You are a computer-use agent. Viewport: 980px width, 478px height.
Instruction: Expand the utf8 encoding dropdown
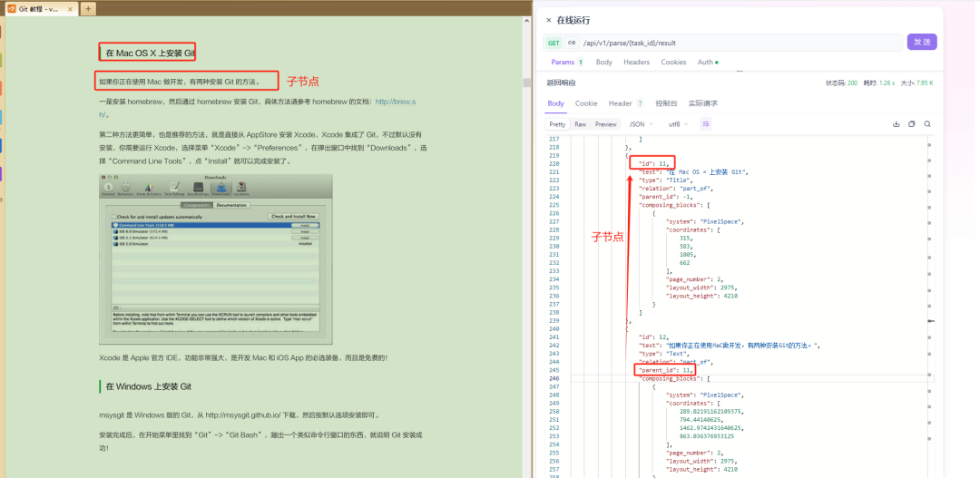tap(680, 124)
